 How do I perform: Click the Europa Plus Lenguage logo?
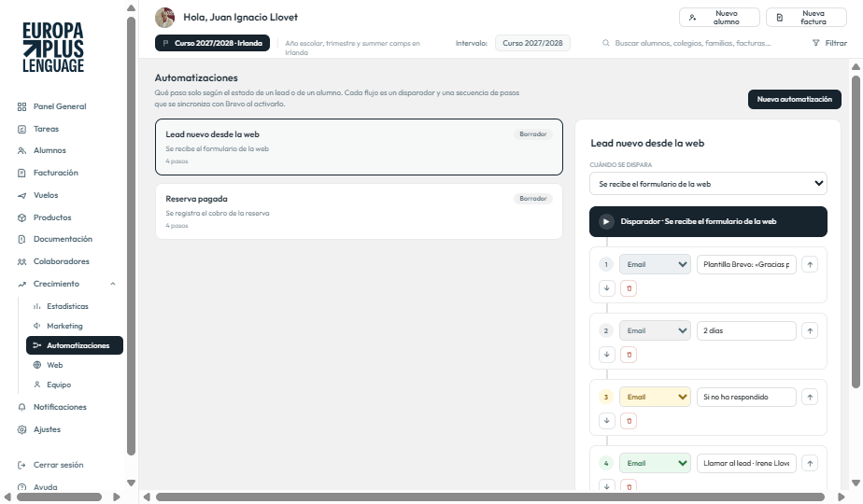pos(53,48)
